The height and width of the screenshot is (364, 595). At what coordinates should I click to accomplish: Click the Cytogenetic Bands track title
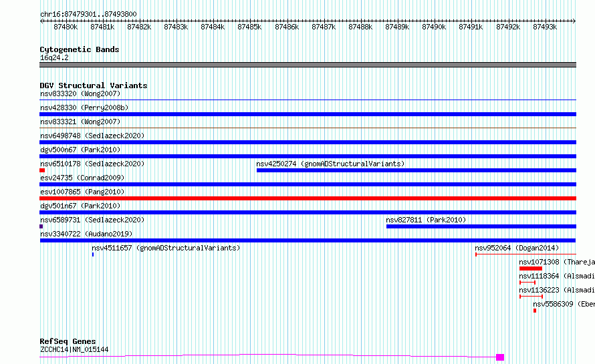[80, 49]
